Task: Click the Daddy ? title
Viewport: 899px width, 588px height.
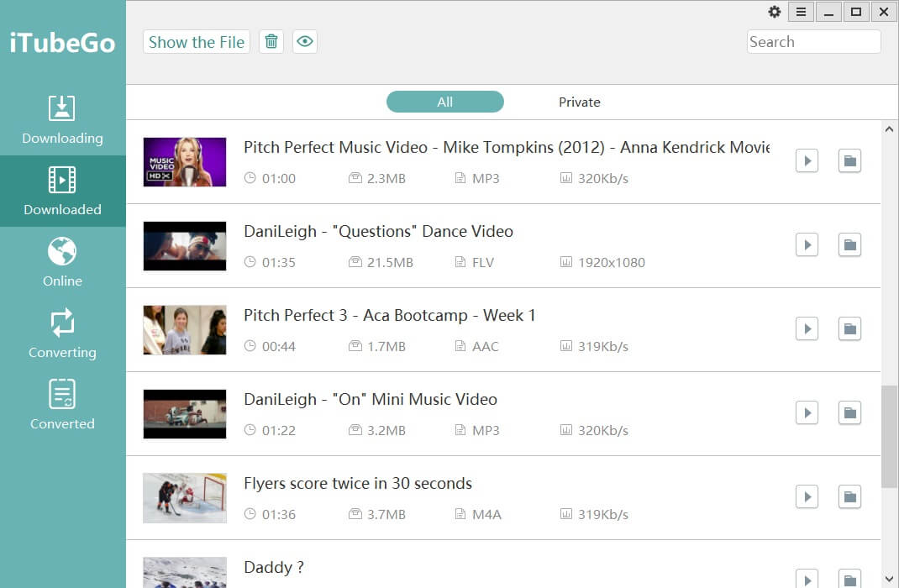Action: pyautogui.click(x=274, y=567)
